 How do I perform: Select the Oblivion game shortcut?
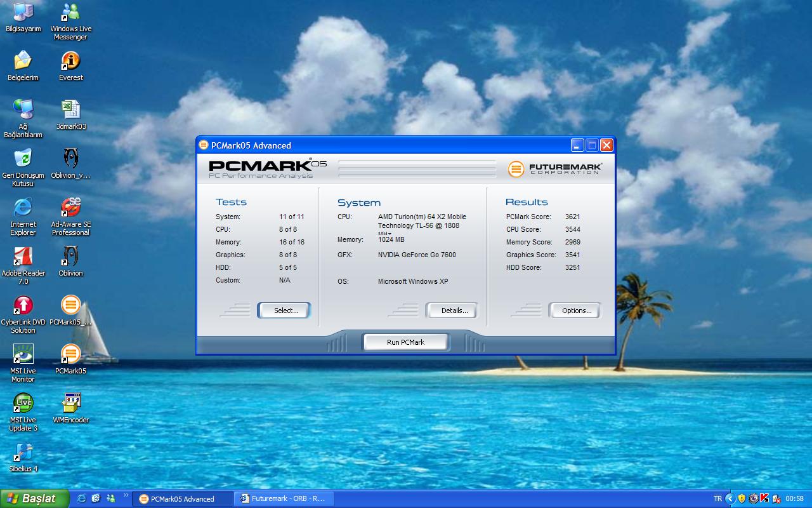(70, 262)
